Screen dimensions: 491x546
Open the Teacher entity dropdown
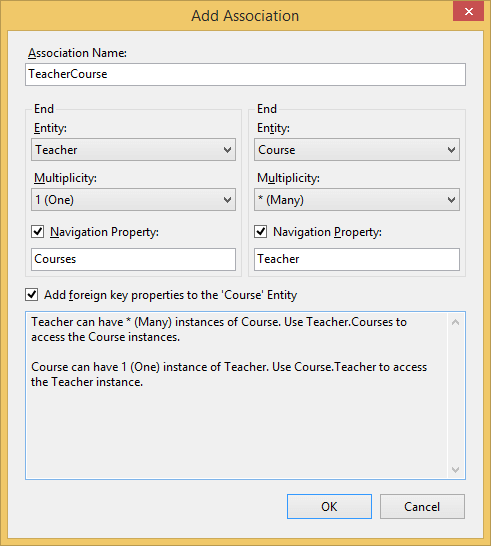click(x=133, y=150)
